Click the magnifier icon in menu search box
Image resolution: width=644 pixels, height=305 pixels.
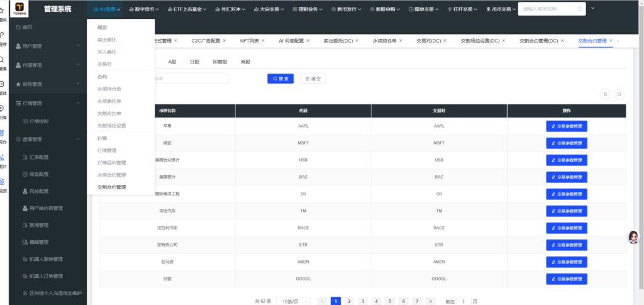[579, 9]
